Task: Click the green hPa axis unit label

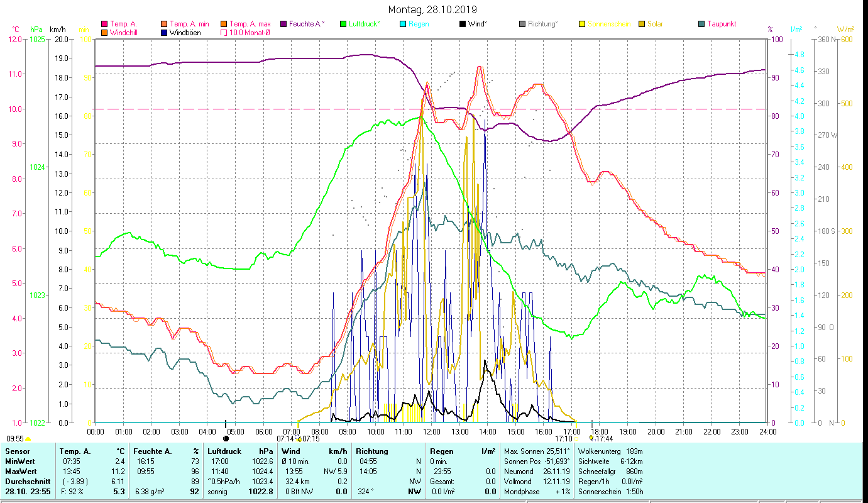Action: (36, 30)
